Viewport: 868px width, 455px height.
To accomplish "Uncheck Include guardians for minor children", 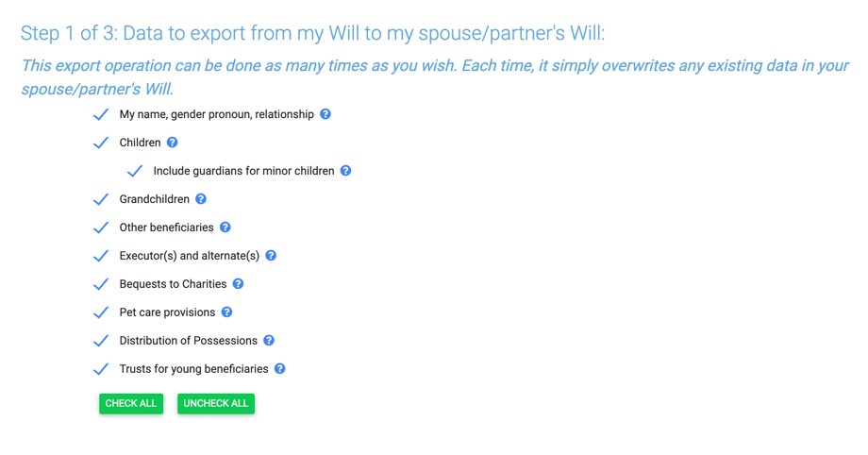I will tap(135, 172).
